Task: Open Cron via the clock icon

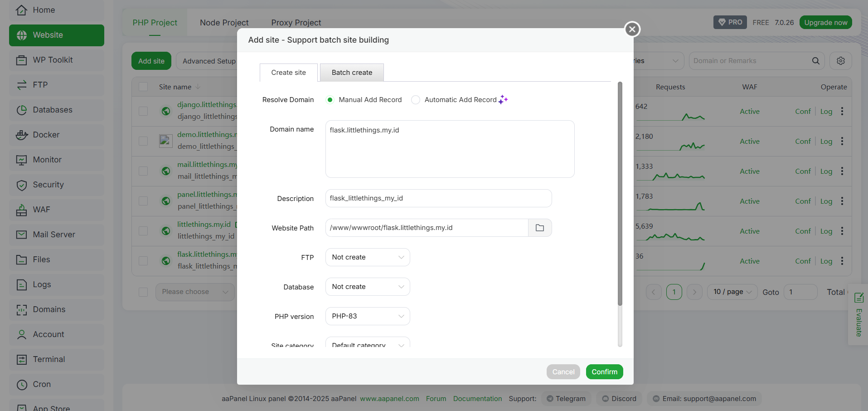Action: (21, 384)
